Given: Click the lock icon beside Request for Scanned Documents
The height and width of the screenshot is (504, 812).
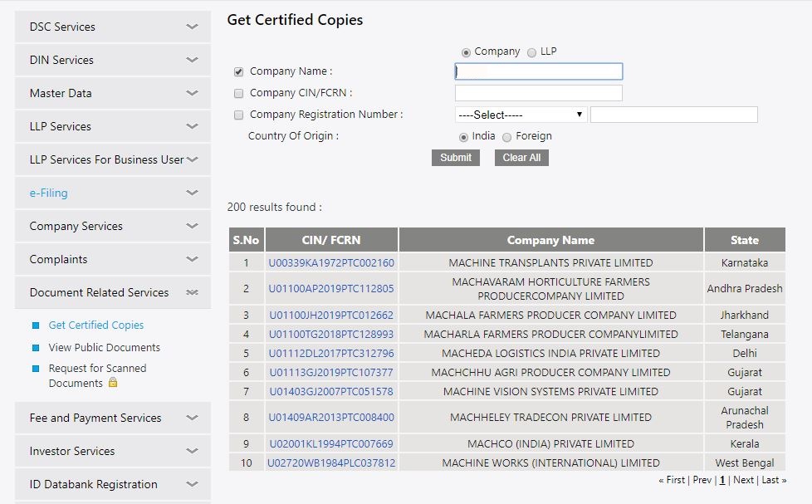Looking at the screenshot, I should coord(113,383).
